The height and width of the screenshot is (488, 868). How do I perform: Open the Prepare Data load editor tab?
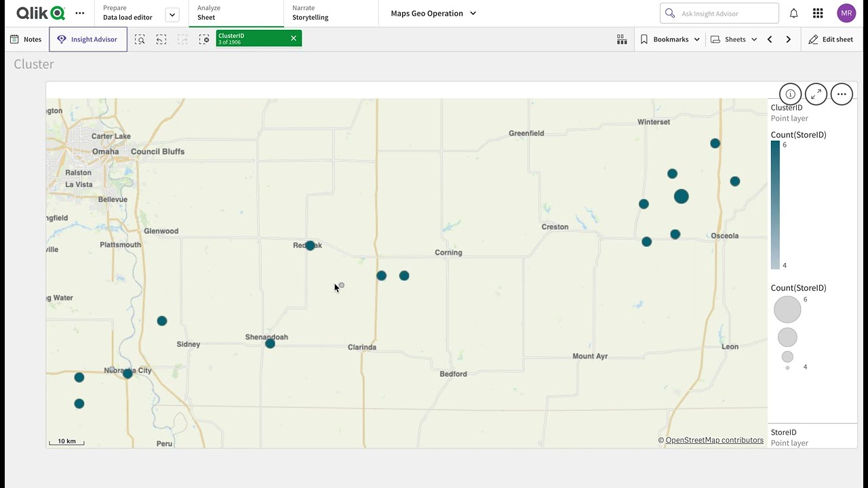[x=127, y=13]
